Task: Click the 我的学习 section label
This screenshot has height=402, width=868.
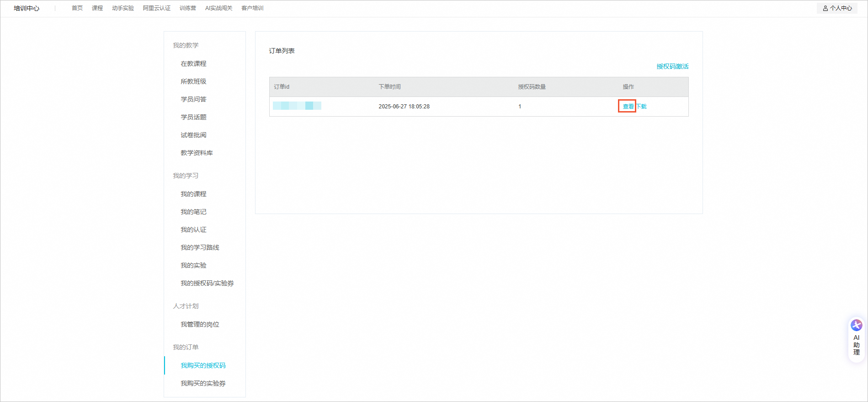Action: tap(186, 176)
